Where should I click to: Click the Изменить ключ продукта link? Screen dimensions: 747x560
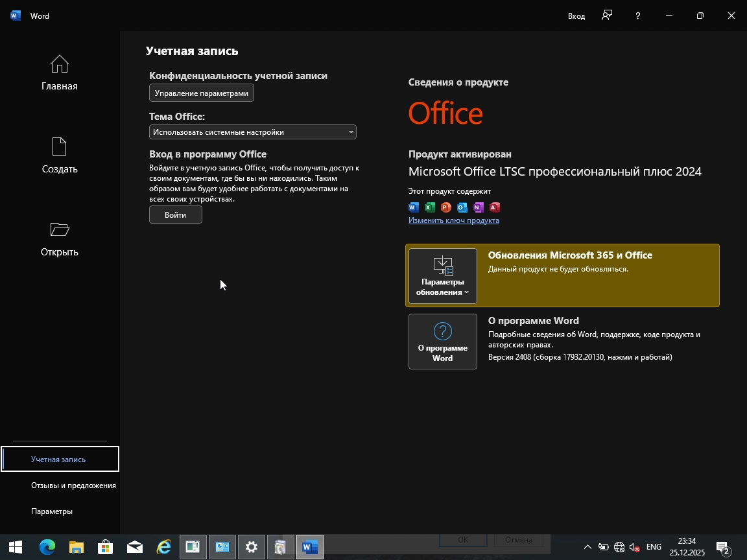[453, 220]
